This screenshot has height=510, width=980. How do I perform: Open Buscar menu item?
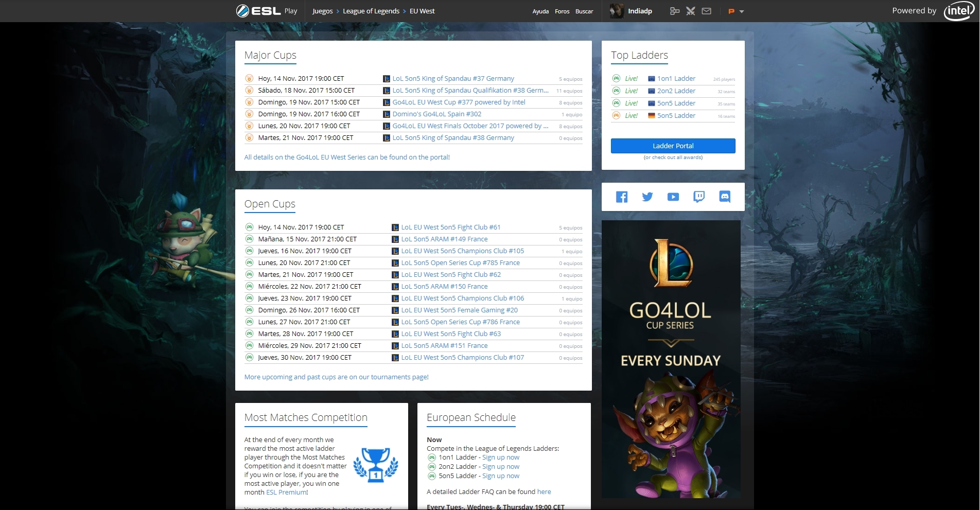point(584,11)
